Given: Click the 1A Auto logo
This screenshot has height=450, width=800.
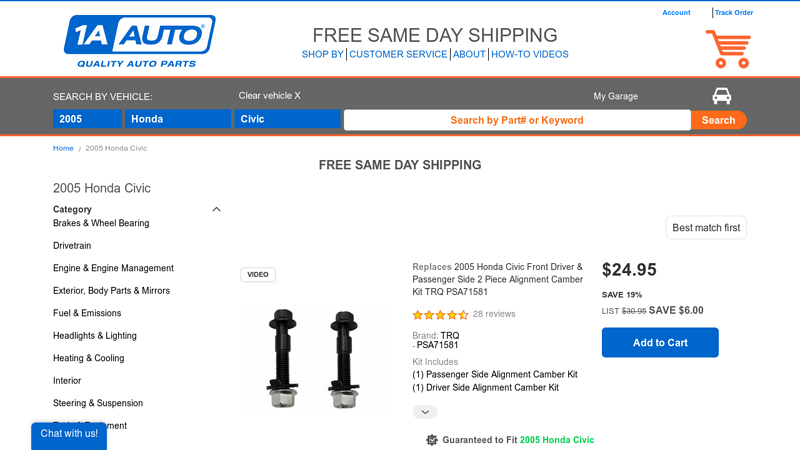Looking at the screenshot, I should click(x=139, y=41).
